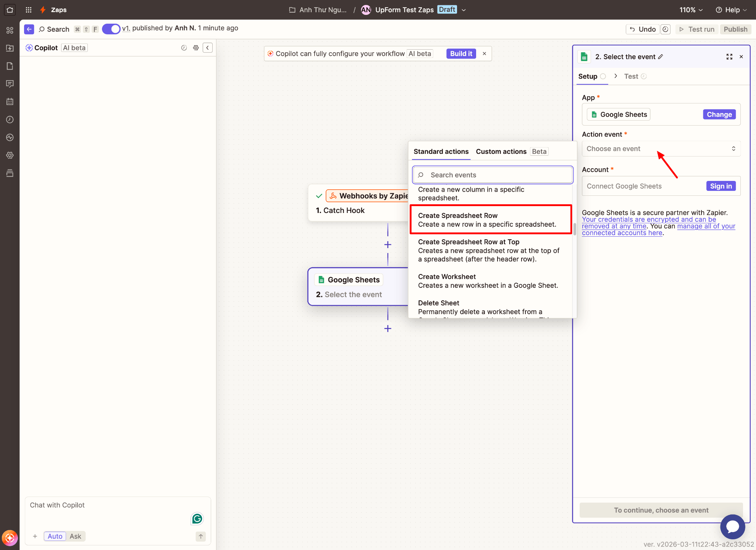
Task: Open the dashboard tiles icon in the left sidebar
Action: pyautogui.click(x=10, y=30)
